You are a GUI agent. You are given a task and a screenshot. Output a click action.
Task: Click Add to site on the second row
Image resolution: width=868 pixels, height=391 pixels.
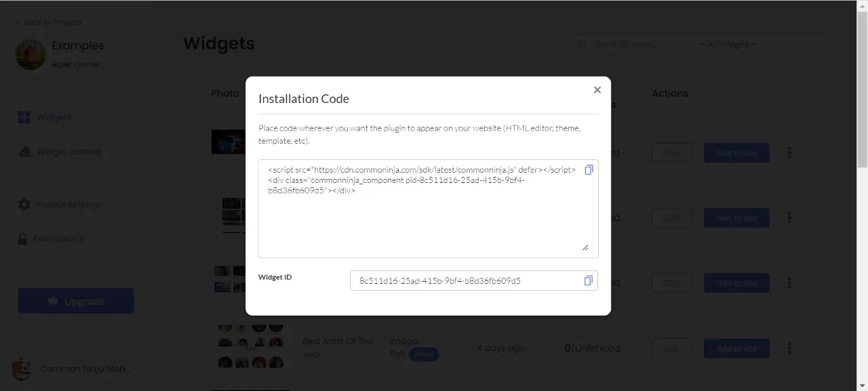point(736,218)
